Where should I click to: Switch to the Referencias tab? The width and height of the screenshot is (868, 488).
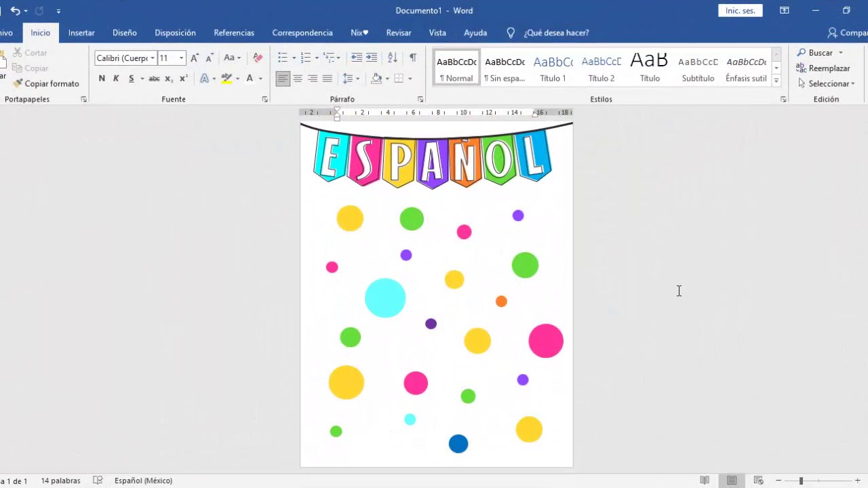coord(234,33)
